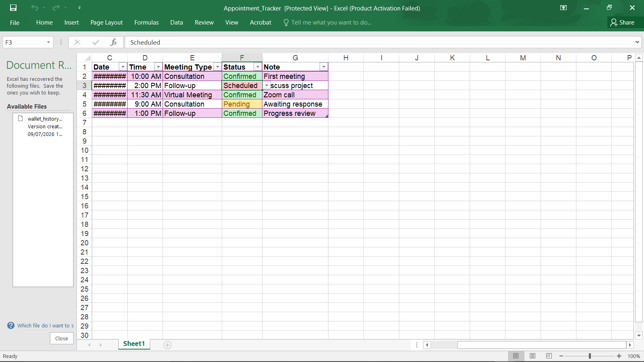This screenshot has height=362, width=644.
Task: Add a new sheet with plus icon
Action: click(167, 345)
